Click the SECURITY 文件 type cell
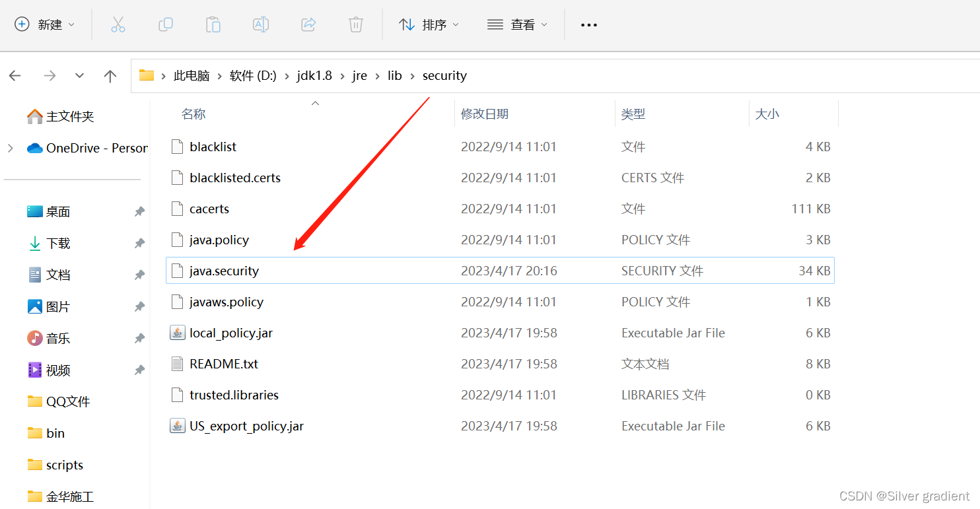Screen dimensions: 980x509 [x=662, y=271]
